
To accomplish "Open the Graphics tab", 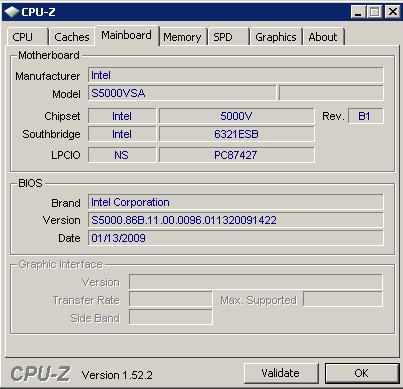I will tap(276, 37).
